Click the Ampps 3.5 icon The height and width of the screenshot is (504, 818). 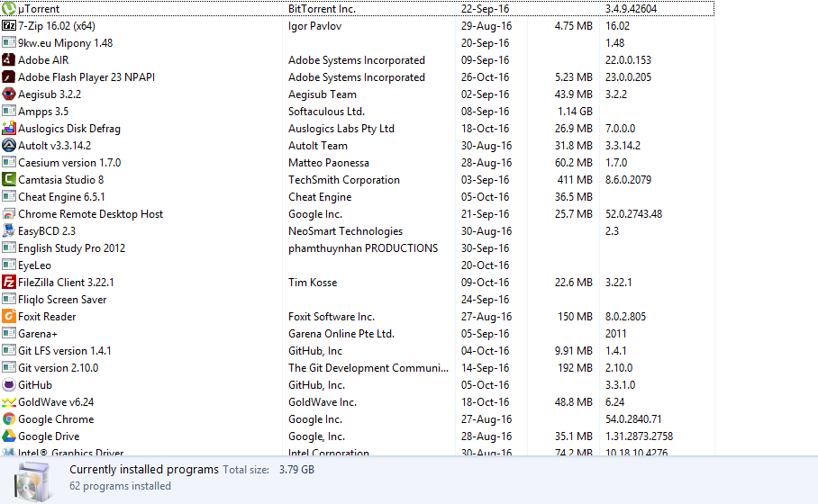click(x=9, y=111)
